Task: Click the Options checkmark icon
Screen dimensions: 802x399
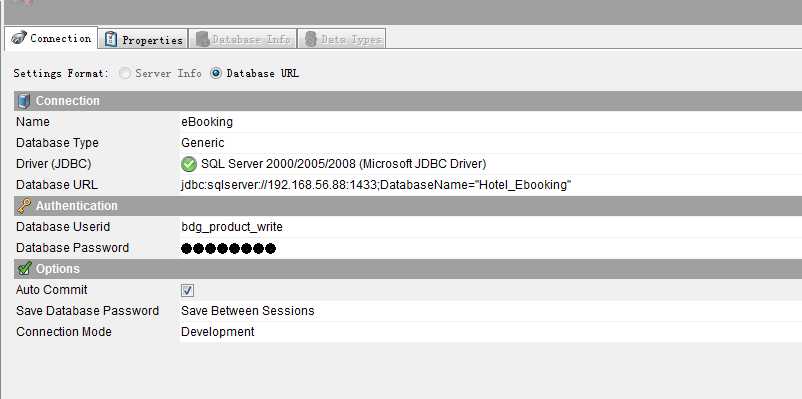Action: coord(24,269)
